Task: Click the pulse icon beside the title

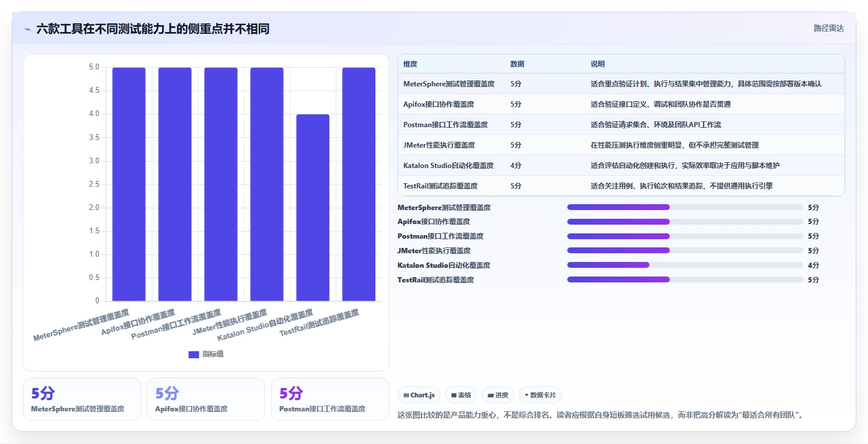Action: coord(28,29)
